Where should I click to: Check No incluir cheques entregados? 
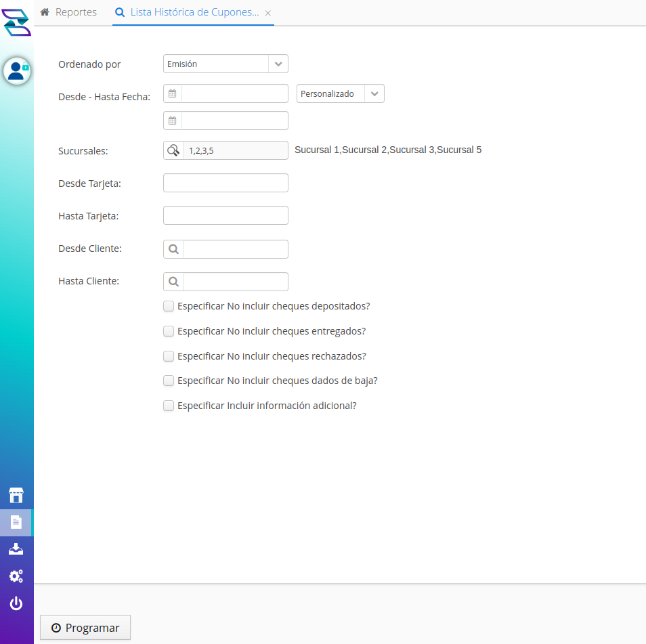click(x=169, y=331)
